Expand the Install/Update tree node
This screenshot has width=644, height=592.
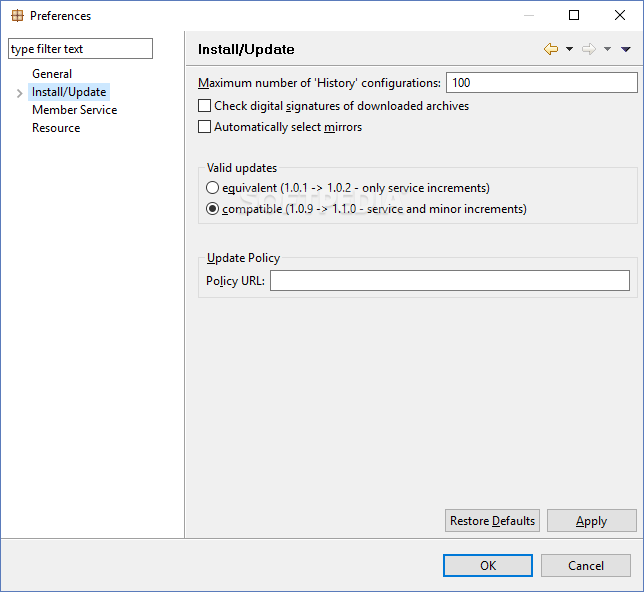click(x=19, y=94)
